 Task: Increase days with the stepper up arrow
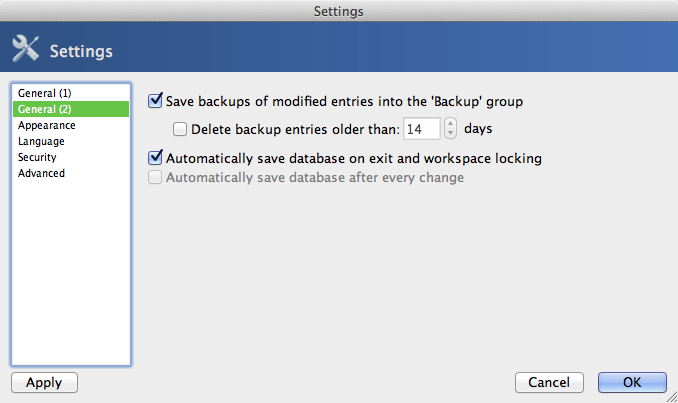(450, 123)
